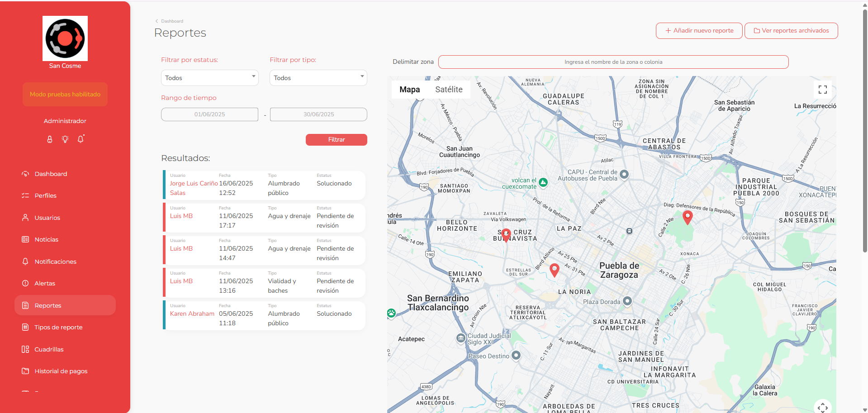Click the San Cosme logo image
The height and width of the screenshot is (413, 868).
(x=65, y=38)
